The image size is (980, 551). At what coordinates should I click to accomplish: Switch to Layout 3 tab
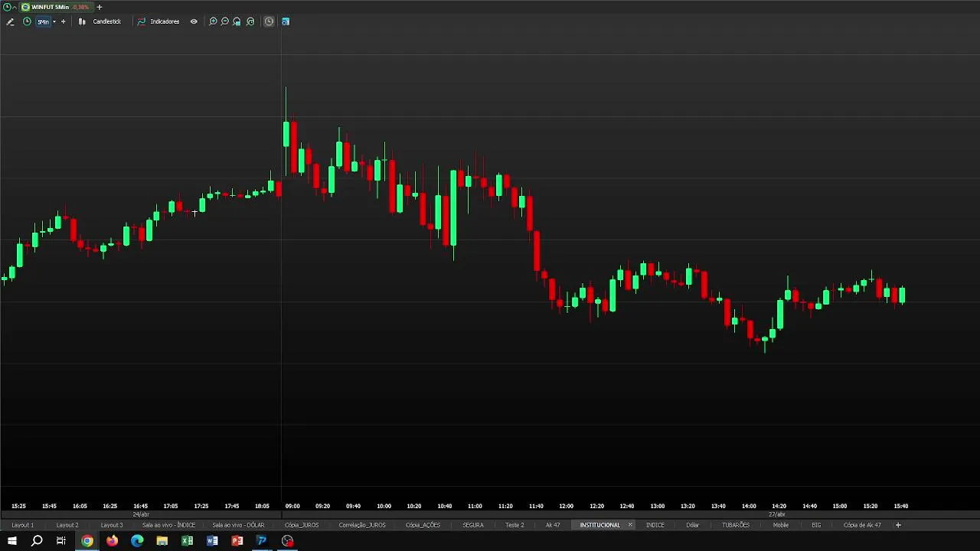click(x=112, y=525)
